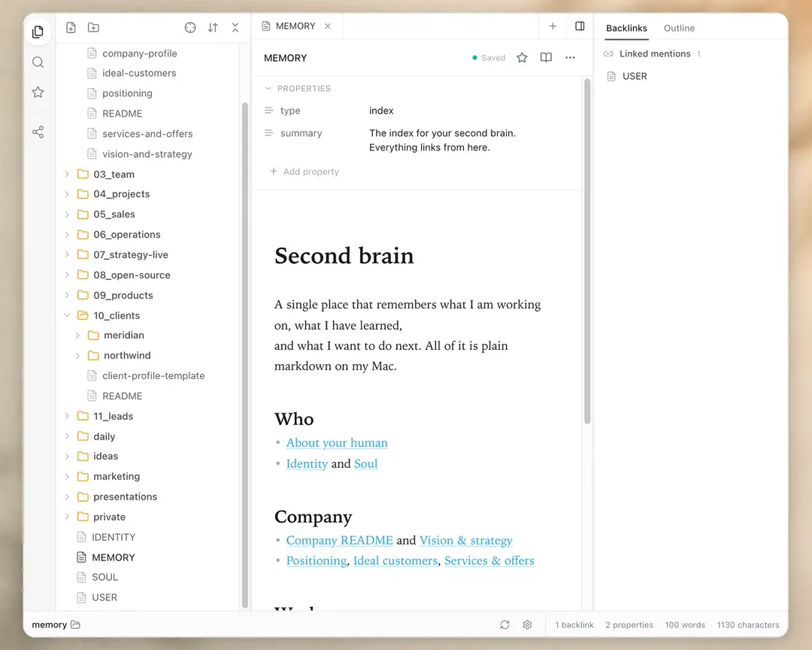The image size is (812, 650).
Task: Expand the 06_operations folder
Action: (x=67, y=234)
